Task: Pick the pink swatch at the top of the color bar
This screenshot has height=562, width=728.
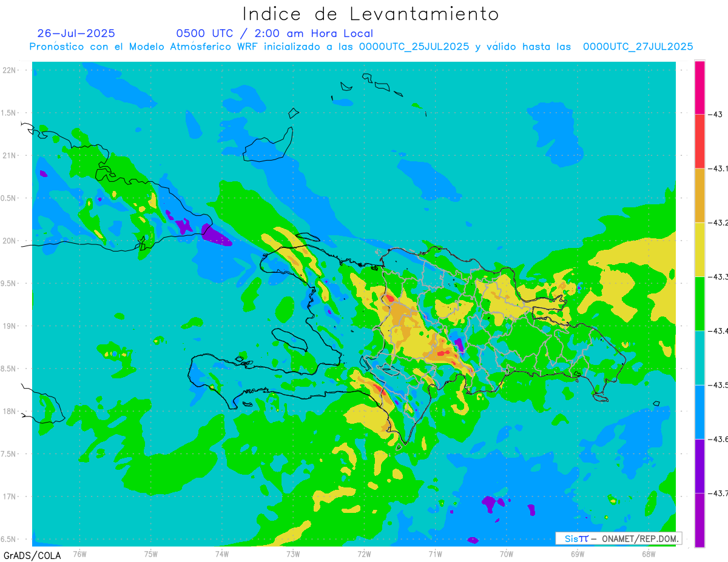Action: tap(699, 87)
